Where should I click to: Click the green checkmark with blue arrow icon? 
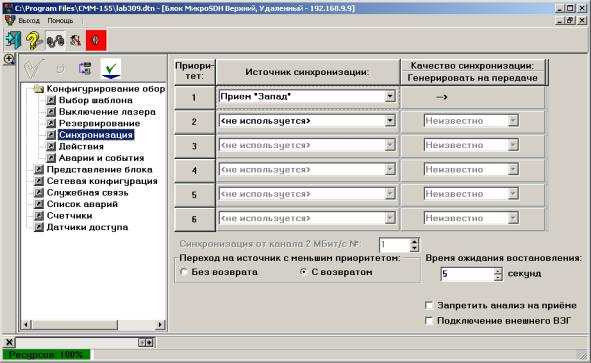[x=111, y=69]
